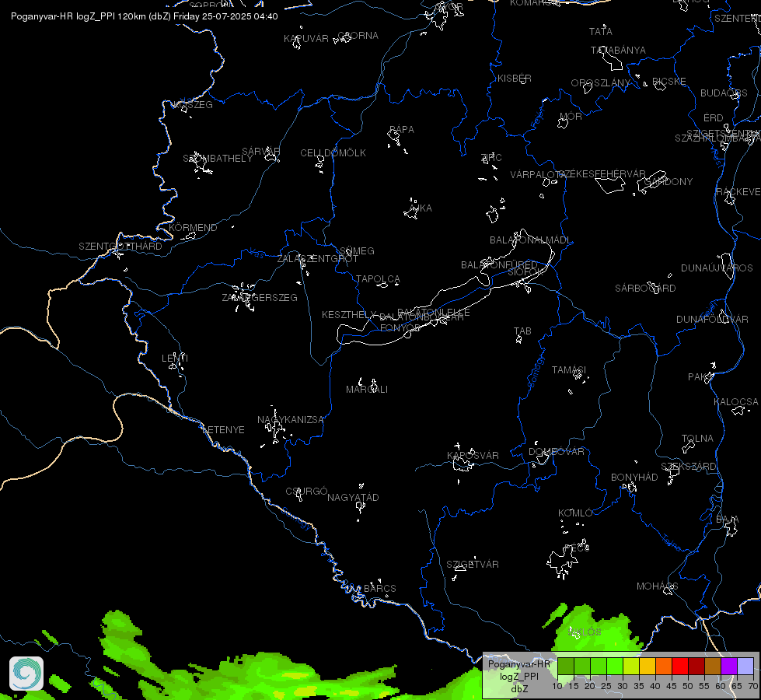Screen dimensions: 761x700
Task: Click the CSORNA city label
Action: point(358,36)
